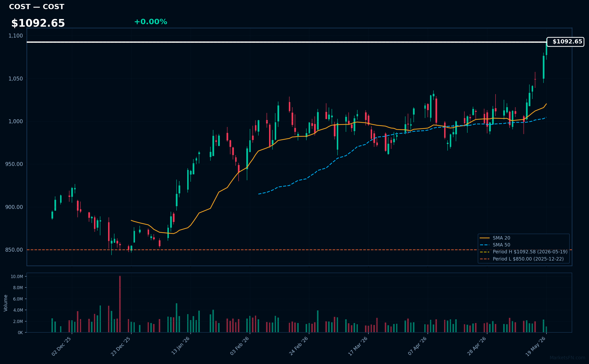Click the white horizontal current-price line
Screen dimensions: 589x364
287,42
